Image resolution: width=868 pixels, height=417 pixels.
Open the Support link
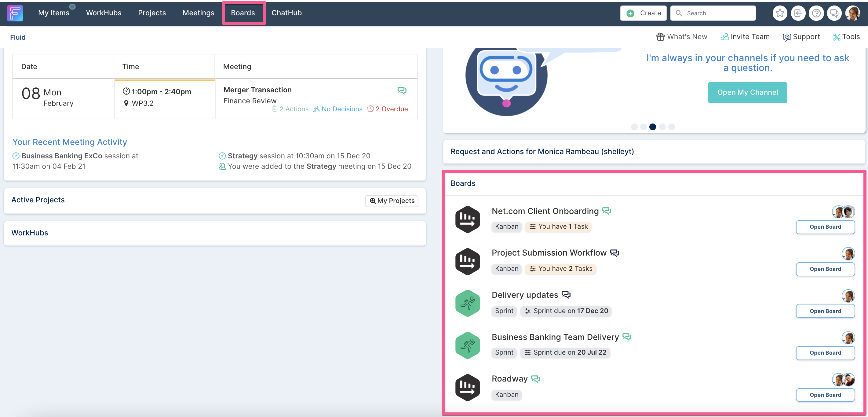click(x=801, y=37)
